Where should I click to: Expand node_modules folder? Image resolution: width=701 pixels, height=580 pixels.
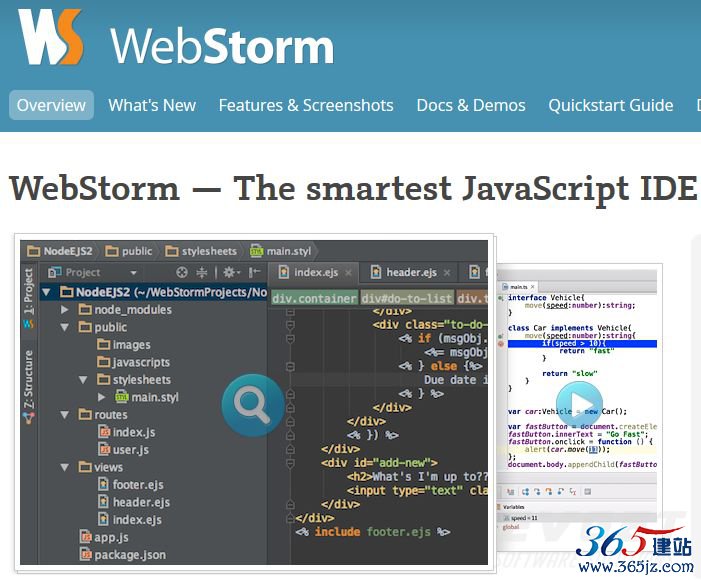click(64, 310)
